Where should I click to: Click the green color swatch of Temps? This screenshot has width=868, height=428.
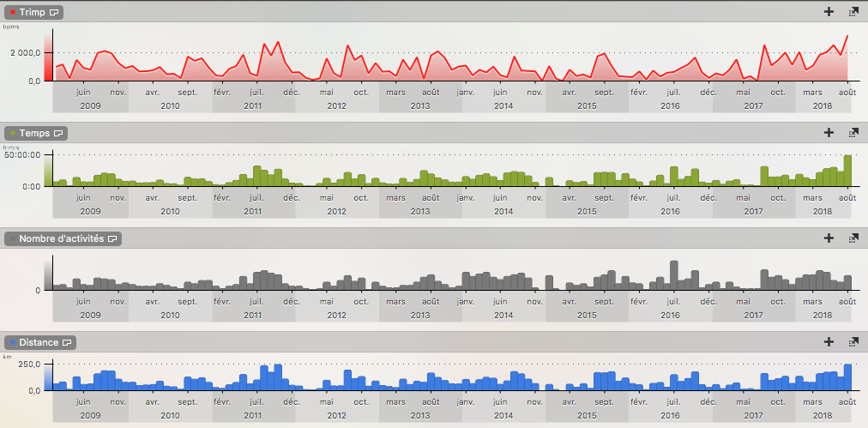click(x=13, y=134)
